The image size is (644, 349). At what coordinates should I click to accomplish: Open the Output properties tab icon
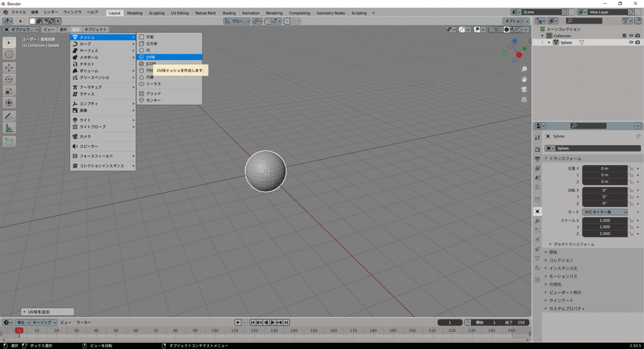(537, 159)
